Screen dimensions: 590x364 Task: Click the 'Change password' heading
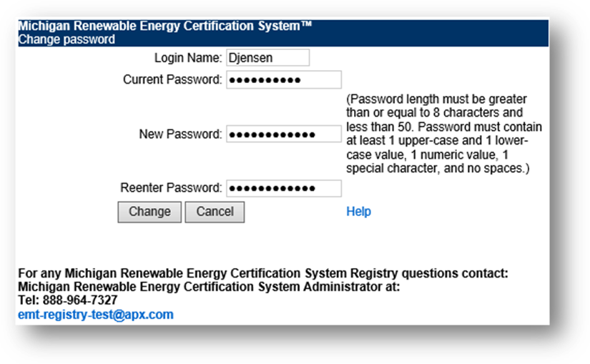tap(67, 40)
